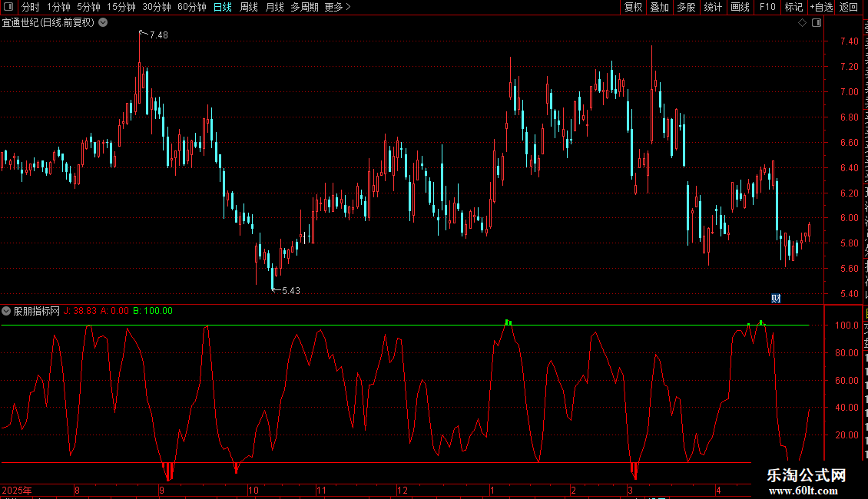Select the 15分钟 period tab

coord(121,7)
